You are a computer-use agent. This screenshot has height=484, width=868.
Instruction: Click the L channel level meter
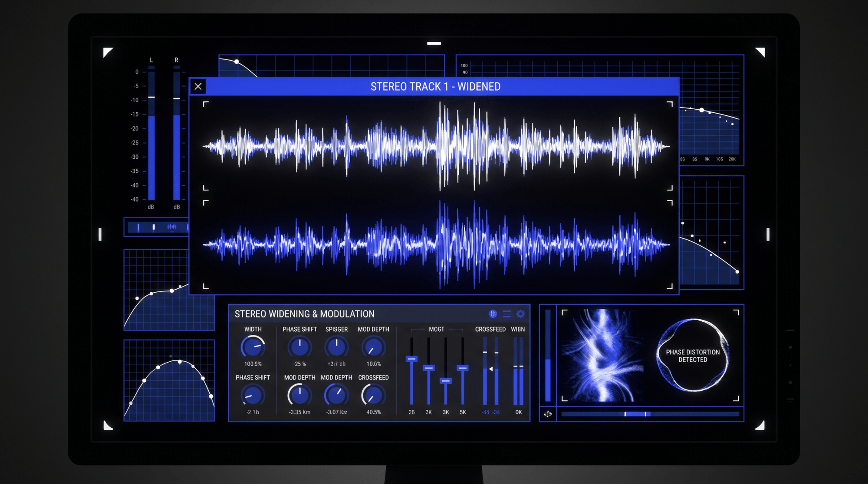151,133
